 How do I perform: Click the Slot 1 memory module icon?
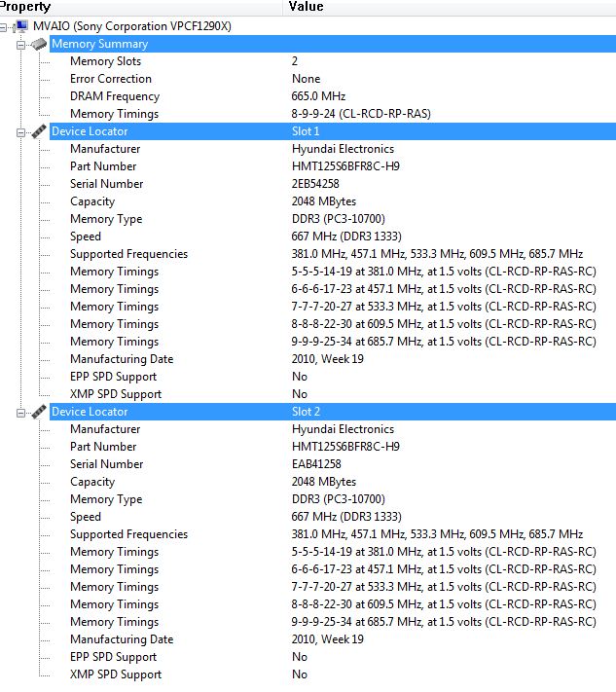39,131
